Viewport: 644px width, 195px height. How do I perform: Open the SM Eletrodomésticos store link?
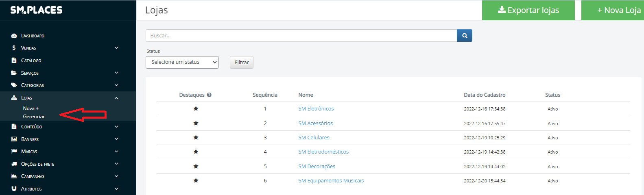(323, 152)
